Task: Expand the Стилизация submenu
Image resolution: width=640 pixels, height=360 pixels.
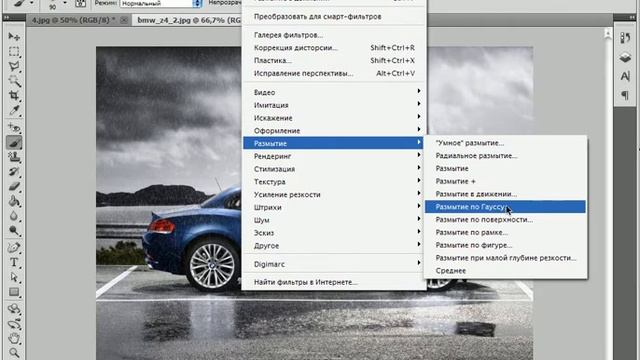Action: (x=334, y=169)
